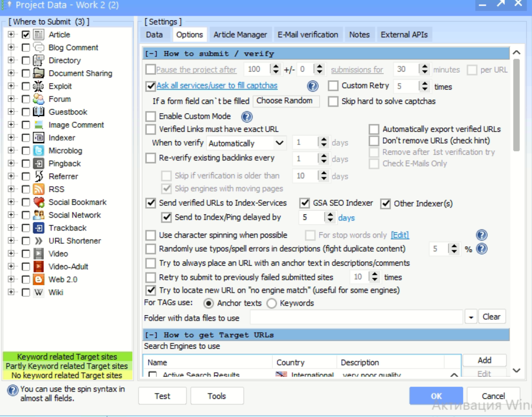
Task: Enable Pause the project after checkbox
Action: [150, 69]
